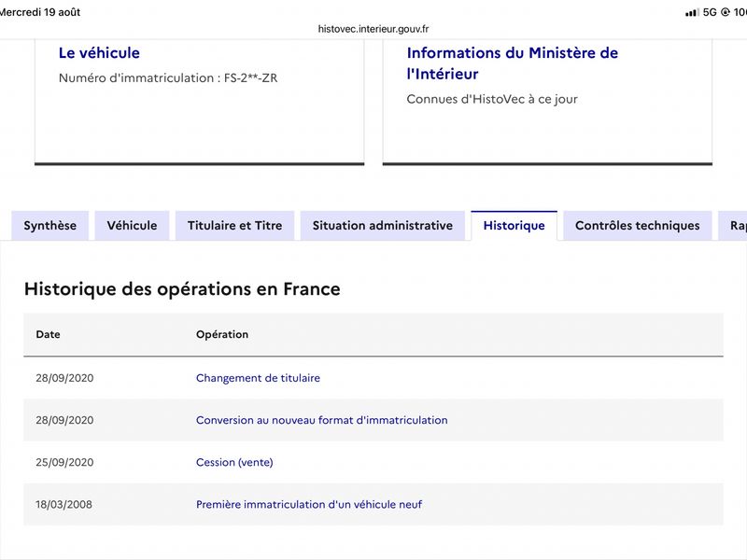Select the Historique tab

click(514, 225)
